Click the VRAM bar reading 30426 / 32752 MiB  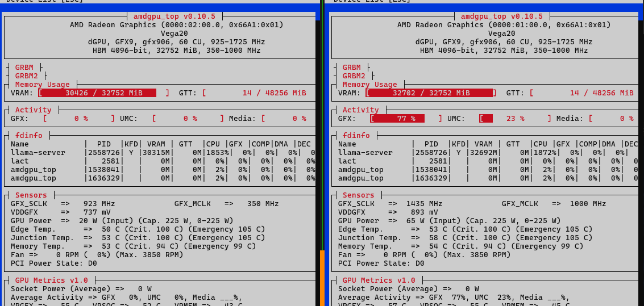click(103, 93)
